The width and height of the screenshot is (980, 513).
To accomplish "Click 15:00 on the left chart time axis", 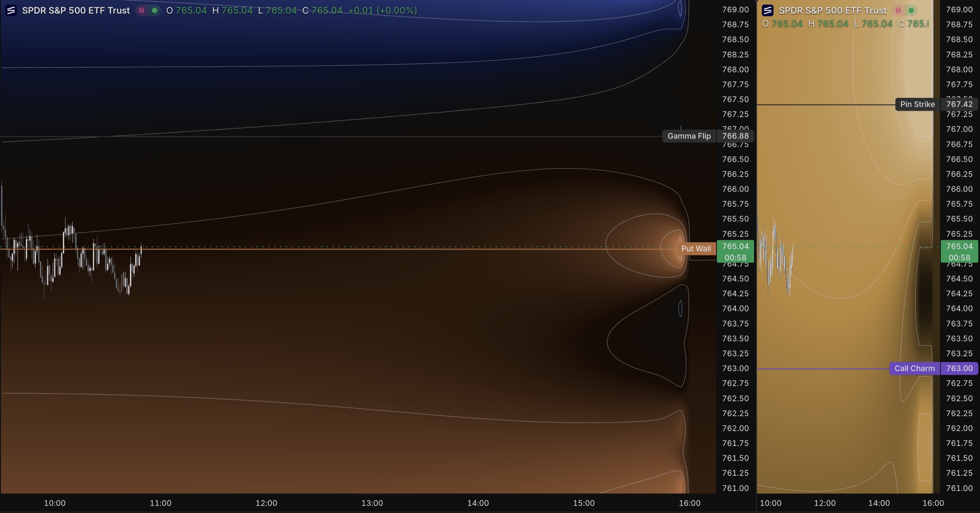I will (x=584, y=503).
